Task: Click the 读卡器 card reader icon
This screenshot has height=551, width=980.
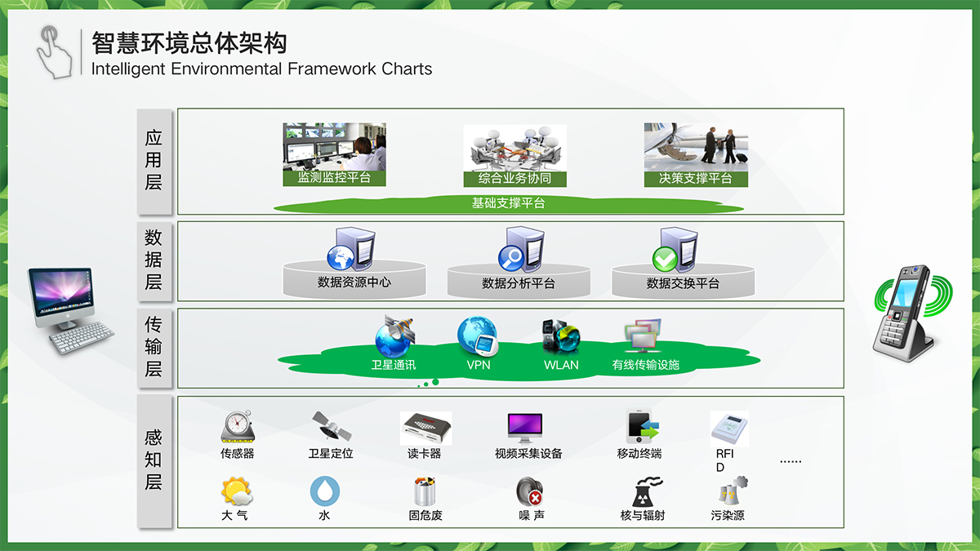Action: [x=425, y=428]
